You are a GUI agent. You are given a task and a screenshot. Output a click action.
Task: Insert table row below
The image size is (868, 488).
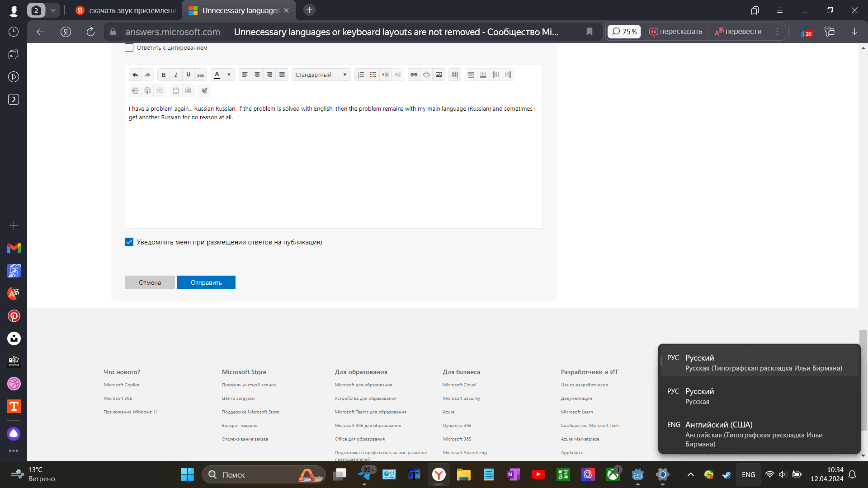click(483, 75)
